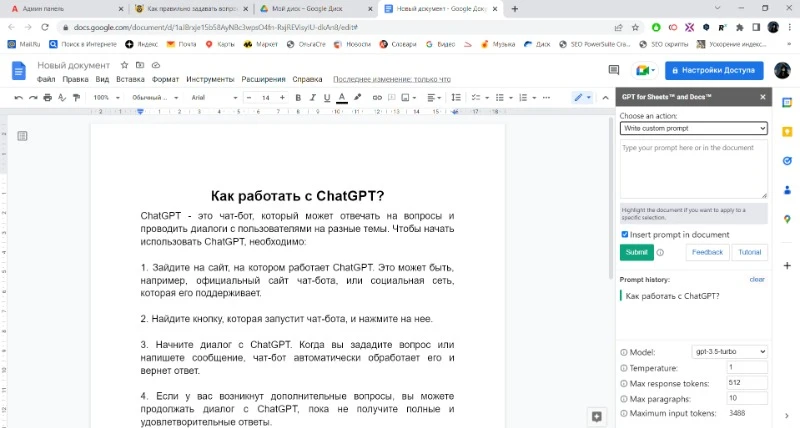Open the Вставка menu

tap(130, 79)
